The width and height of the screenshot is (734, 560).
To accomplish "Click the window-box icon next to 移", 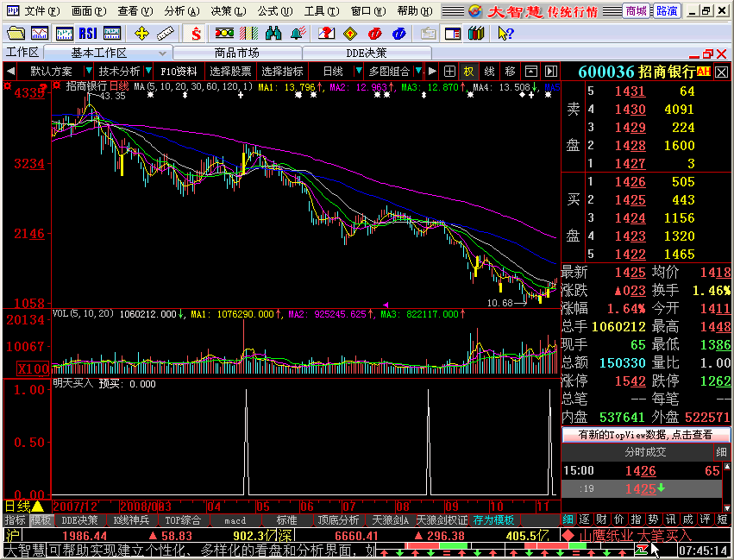I will (x=530, y=71).
